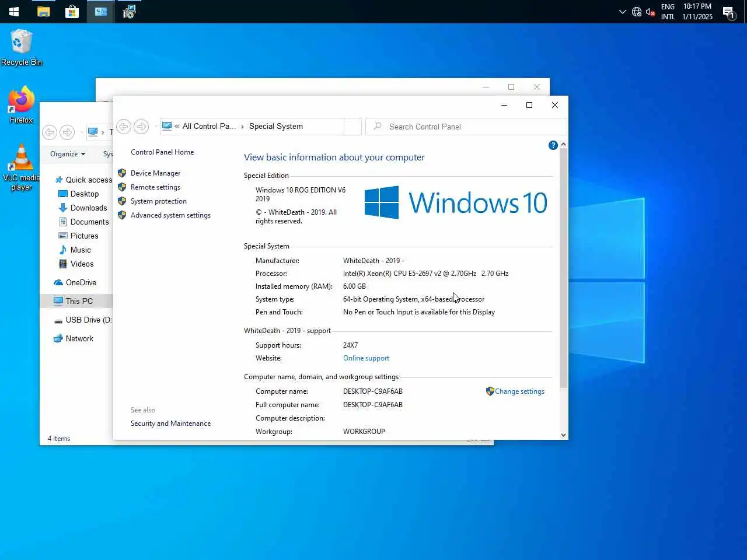Click Special System breadcrumb

[276, 127]
